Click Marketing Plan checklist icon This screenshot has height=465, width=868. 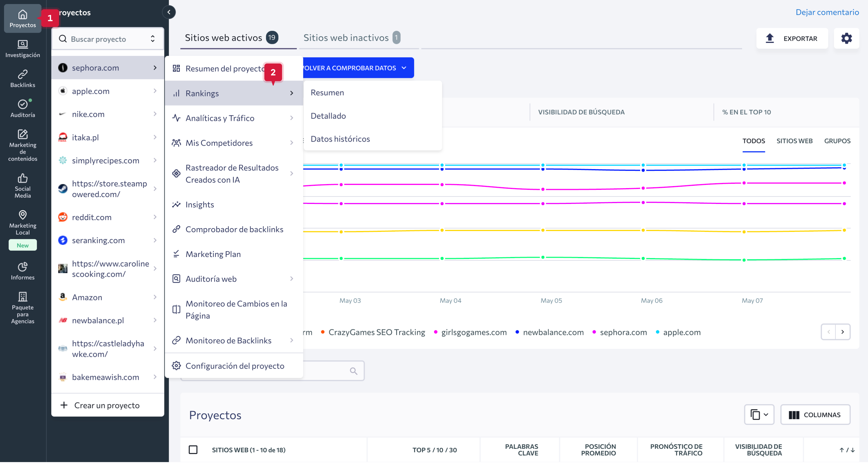[x=176, y=254]
